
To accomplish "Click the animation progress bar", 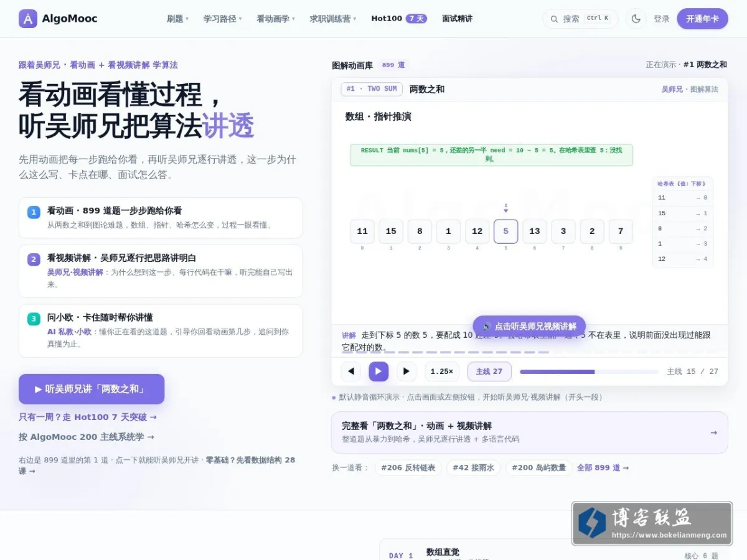I will click(589, 371).
